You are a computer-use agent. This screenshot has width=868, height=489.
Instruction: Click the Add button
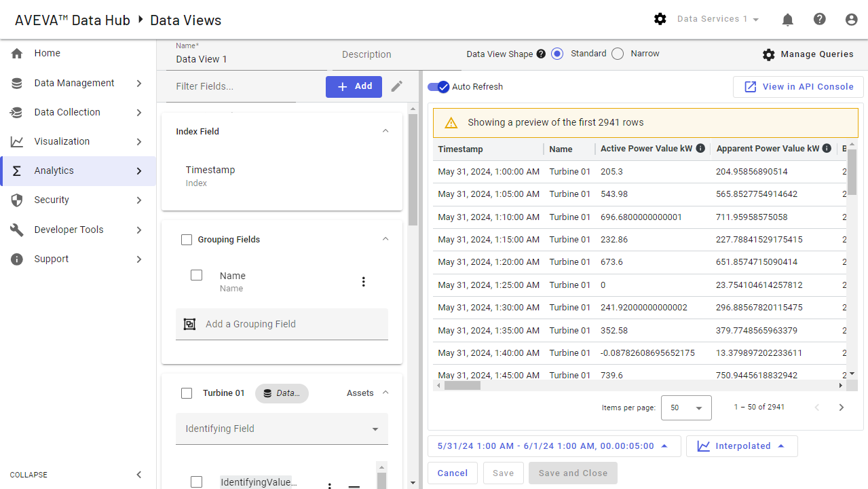(354, 86)
